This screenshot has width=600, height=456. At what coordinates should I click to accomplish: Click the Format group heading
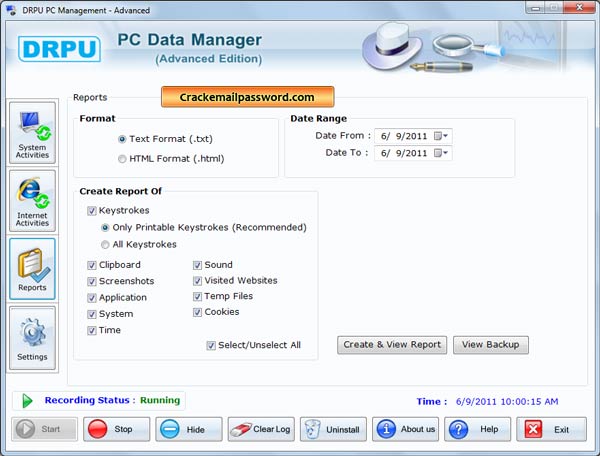point(97,119)
